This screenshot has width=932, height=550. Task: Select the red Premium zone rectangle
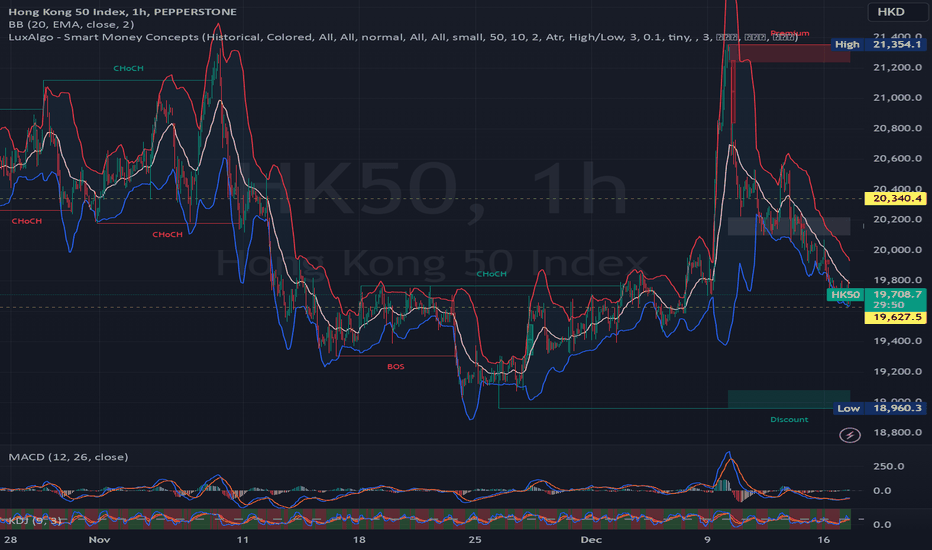788,53
